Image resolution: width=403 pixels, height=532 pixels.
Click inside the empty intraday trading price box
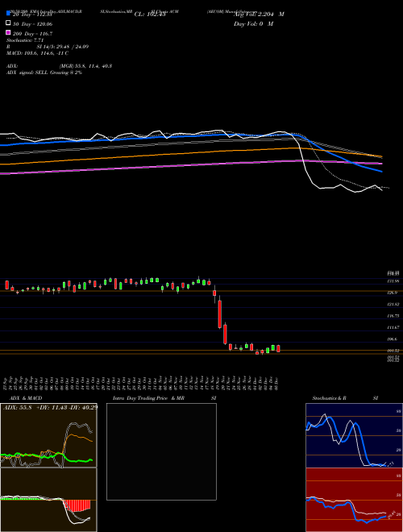(161, 451)
